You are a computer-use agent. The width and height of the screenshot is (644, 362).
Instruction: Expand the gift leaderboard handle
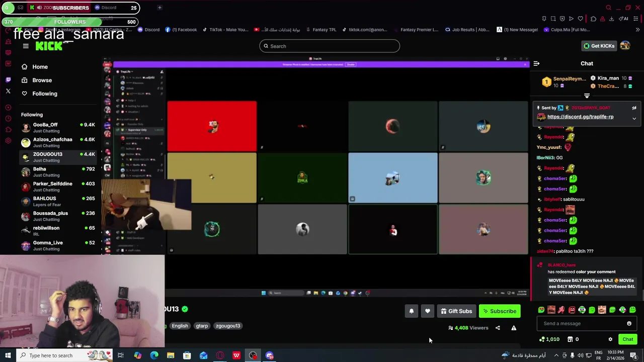(x=587, y=96)
